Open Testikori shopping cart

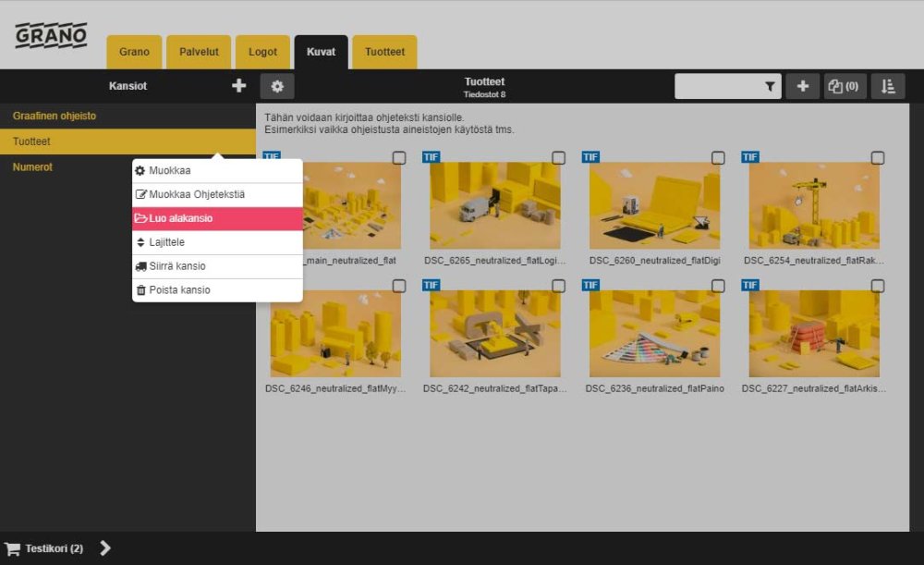pyautogui.click(x=44, y=548)
